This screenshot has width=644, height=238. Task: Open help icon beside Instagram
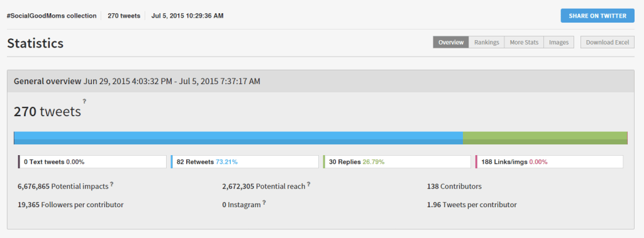point(264,202)
